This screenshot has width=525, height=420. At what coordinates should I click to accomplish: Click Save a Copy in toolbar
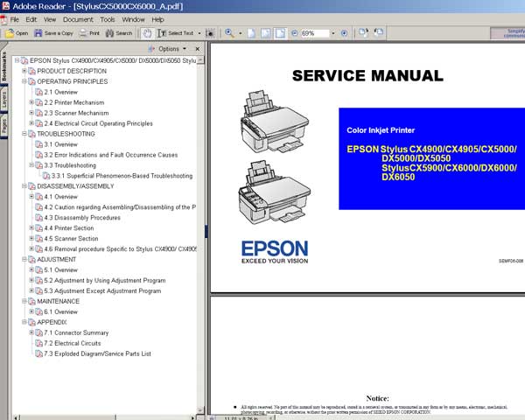[x=53, y=33]
